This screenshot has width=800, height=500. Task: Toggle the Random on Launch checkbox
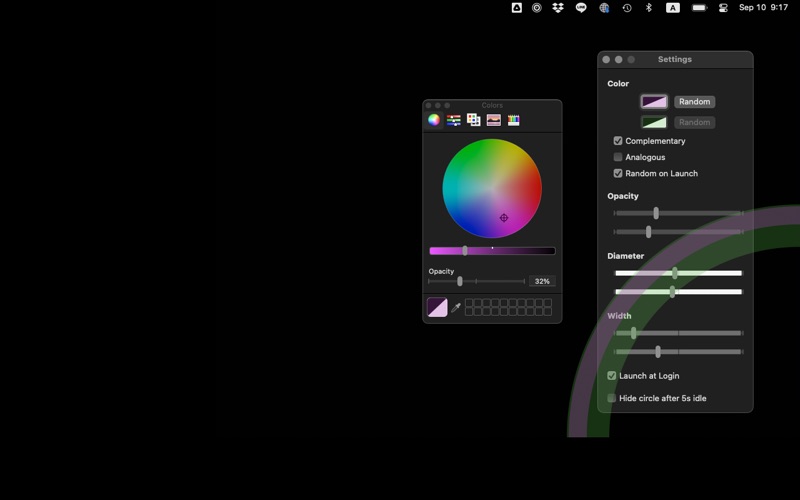pyautogui.click(x=618, y=173)
